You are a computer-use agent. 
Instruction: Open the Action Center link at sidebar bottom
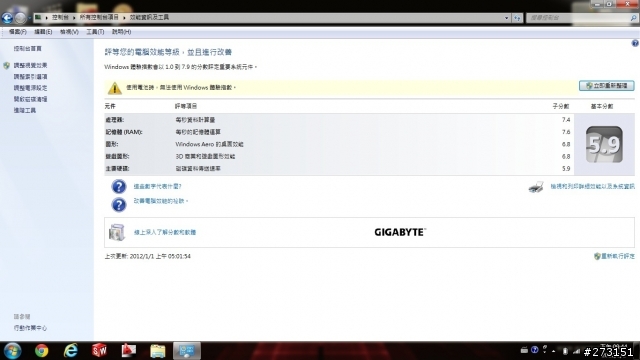[30, 328]
